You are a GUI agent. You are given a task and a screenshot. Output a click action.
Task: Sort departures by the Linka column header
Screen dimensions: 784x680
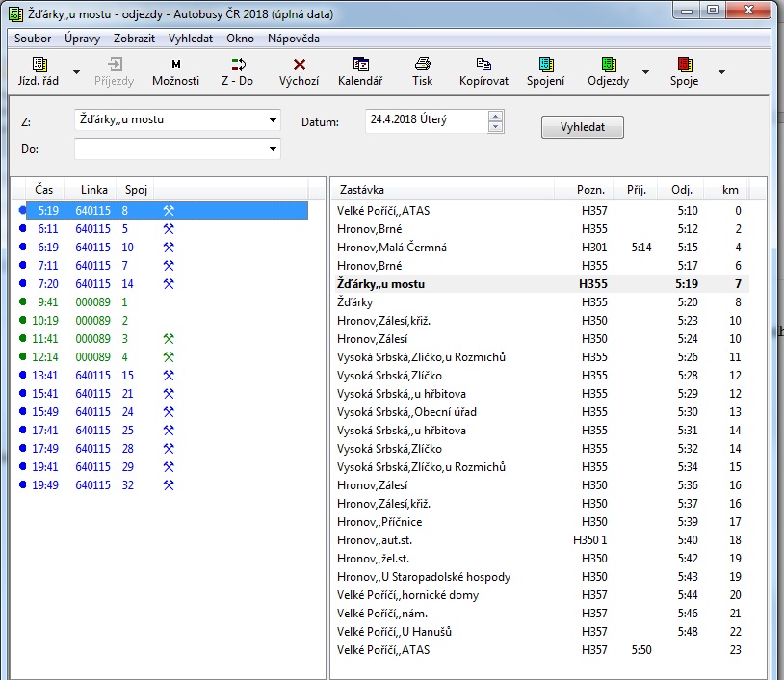93,190
